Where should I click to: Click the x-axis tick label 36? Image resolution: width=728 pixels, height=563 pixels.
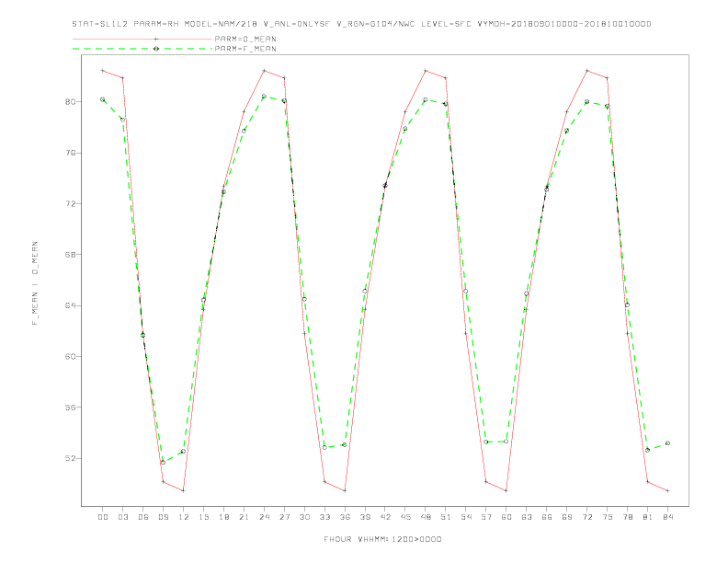345,517
